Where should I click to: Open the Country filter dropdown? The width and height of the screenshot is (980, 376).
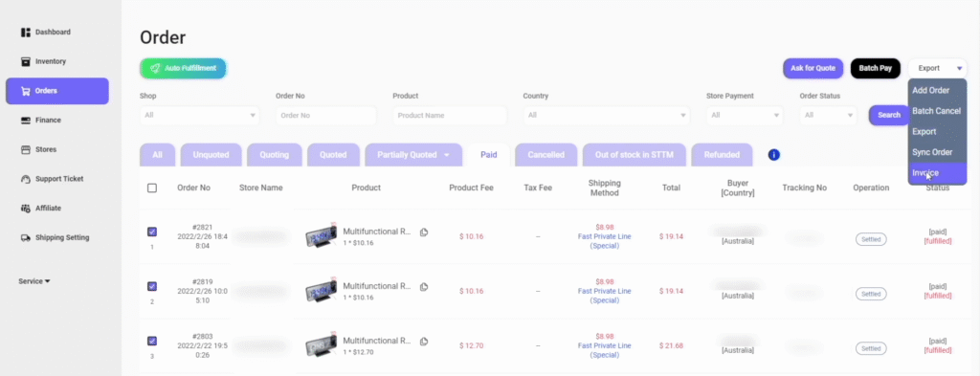coord(606,115)
